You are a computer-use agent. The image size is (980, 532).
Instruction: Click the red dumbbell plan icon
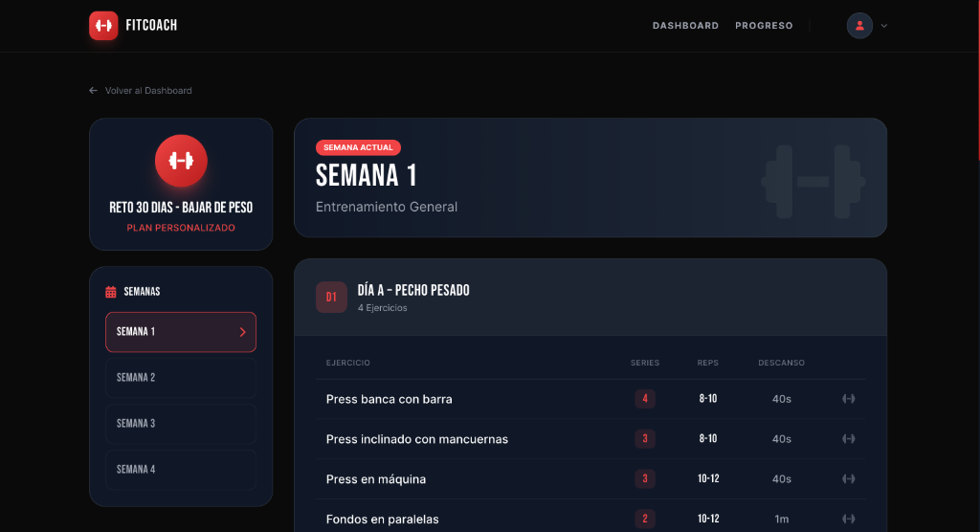[181, 161]
